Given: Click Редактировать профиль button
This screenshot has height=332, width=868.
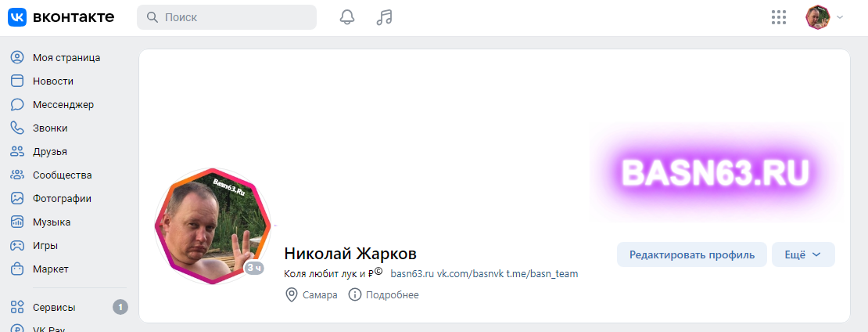Looking at the screenshot, I should point(692,254).
